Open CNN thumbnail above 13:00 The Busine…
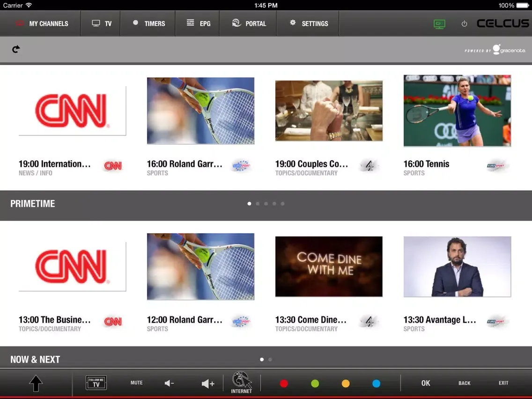The image size is (532, 399). click(72, 266)
